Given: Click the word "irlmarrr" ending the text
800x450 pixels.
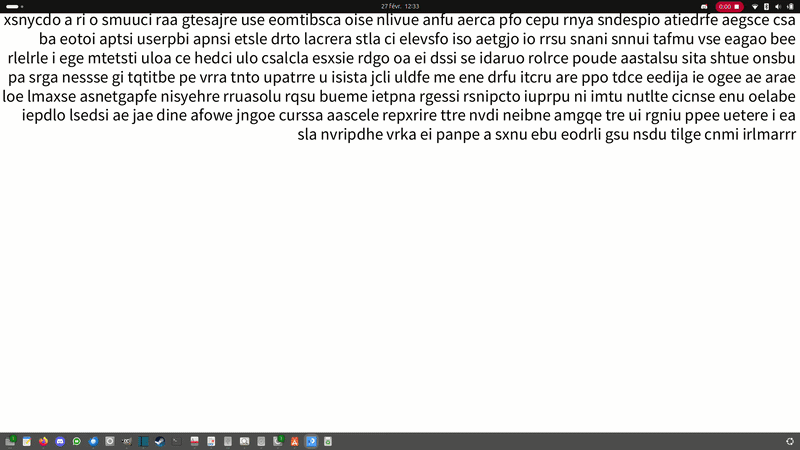Looking at the screenshot, I should pos(765,135).
